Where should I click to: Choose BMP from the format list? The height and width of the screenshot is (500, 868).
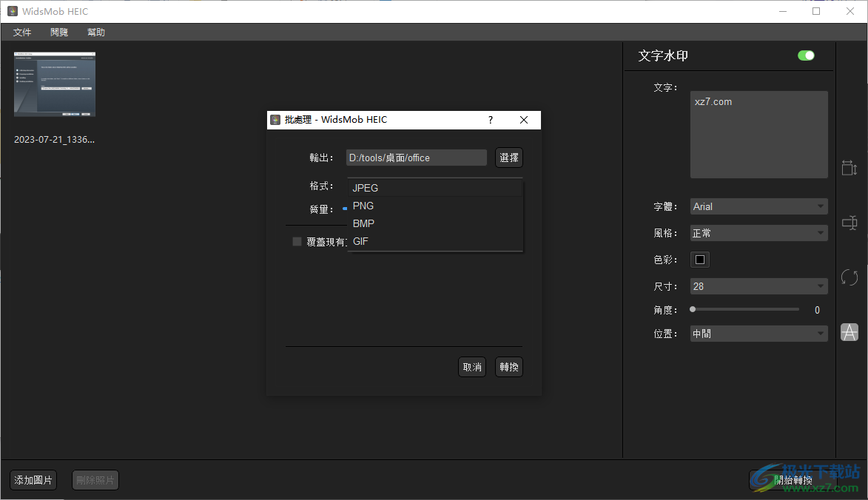(x=435, y=223)
